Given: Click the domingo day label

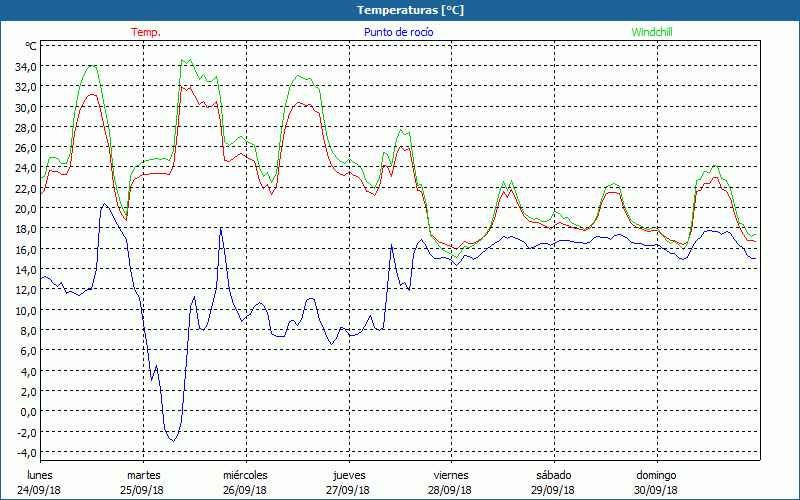Looking at the screenshot, I should point(656,475).
